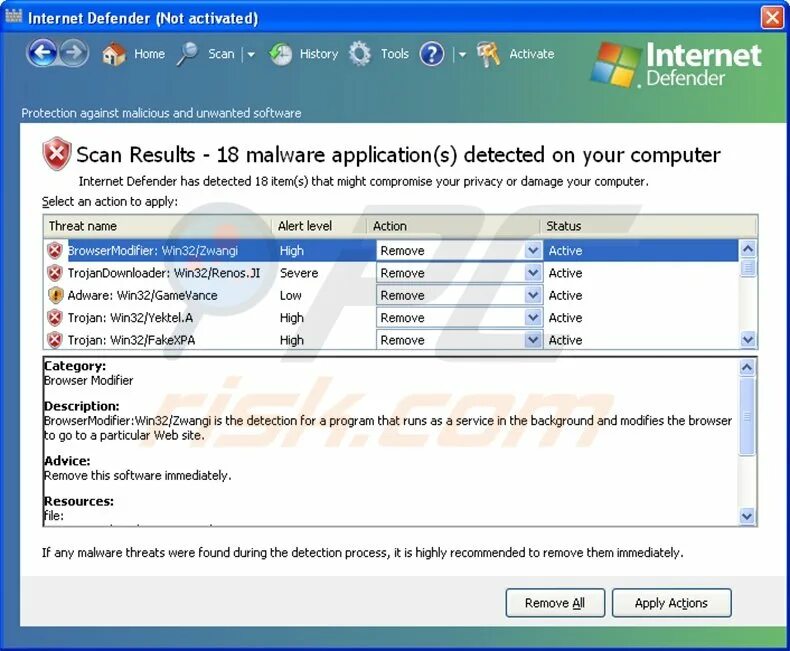Click the shield icon beside Trojan: Win32/Yektel.A

(55, 317)
